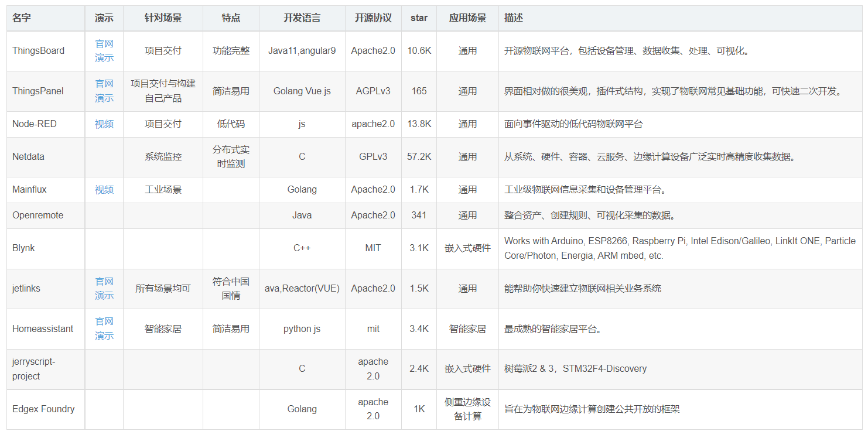Click the 开发语言 column header
This screenshot has width=868, height=438.
[302, 18]
